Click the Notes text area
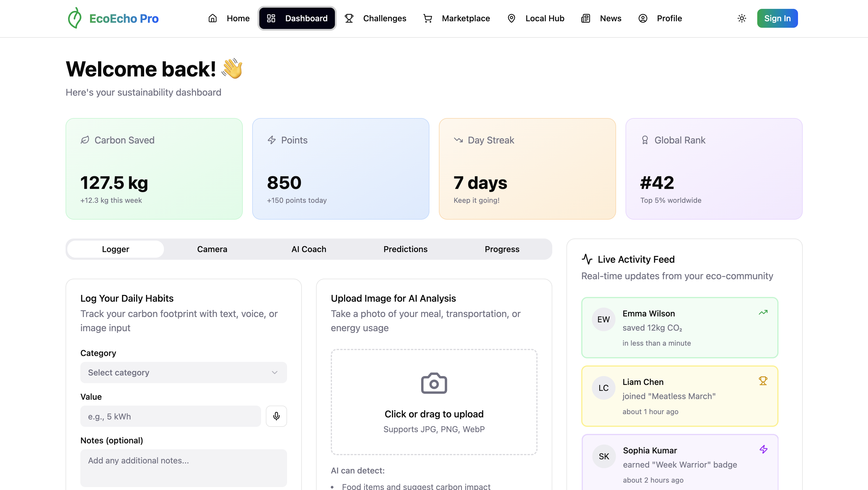 tap(183, 468)
